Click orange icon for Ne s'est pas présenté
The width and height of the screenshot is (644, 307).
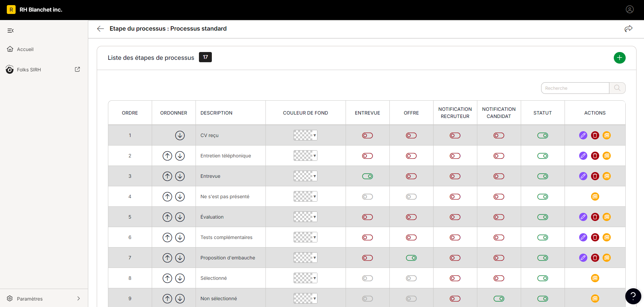[x=595, y=197]
